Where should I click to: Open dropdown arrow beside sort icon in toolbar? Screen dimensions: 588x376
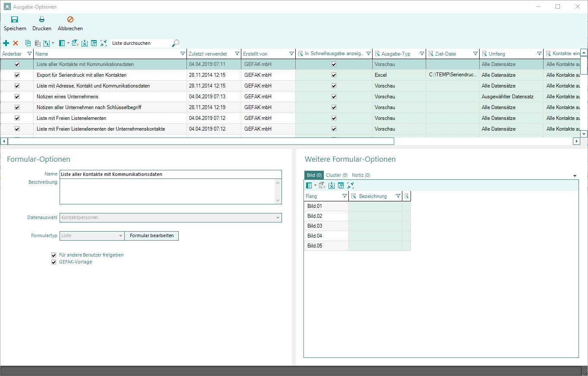(53, 43)
